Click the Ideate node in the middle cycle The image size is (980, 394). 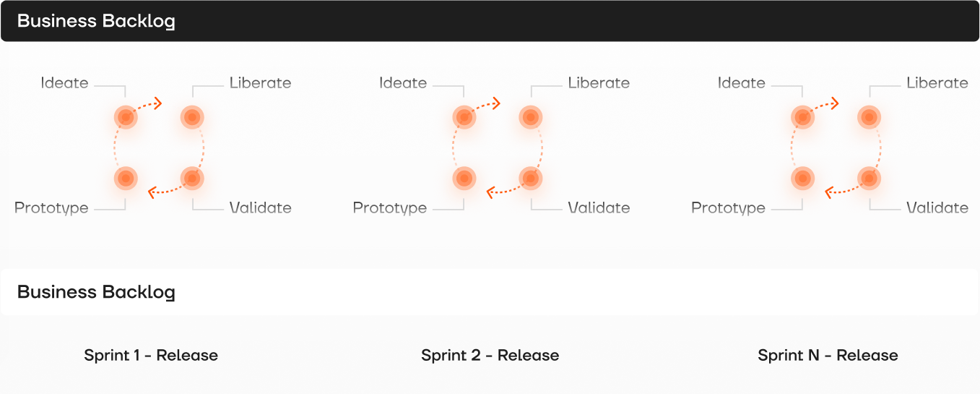coord(464,116)
